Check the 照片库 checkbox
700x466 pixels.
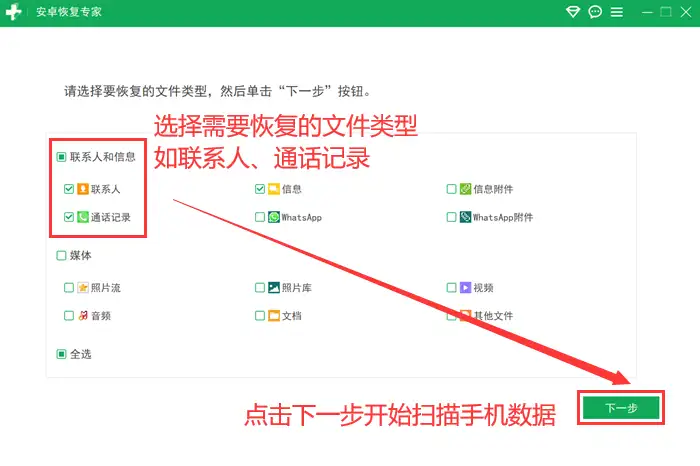pos(260,287)
